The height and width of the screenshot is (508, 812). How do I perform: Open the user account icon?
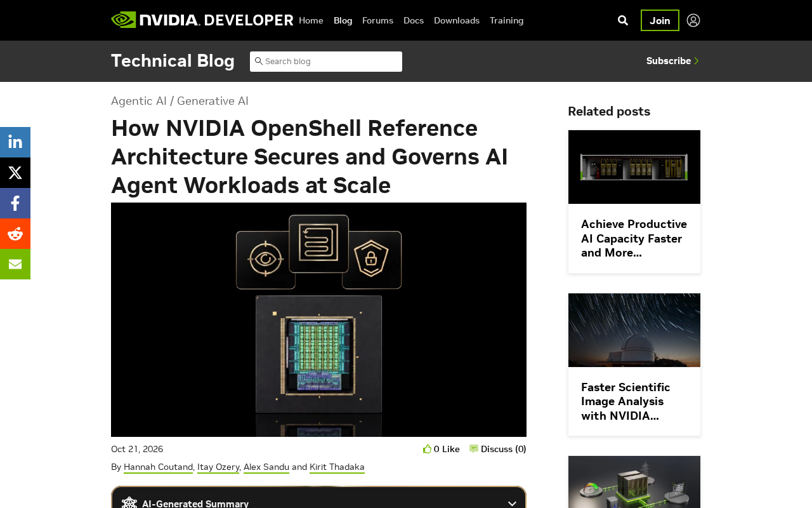click(693, 20)
